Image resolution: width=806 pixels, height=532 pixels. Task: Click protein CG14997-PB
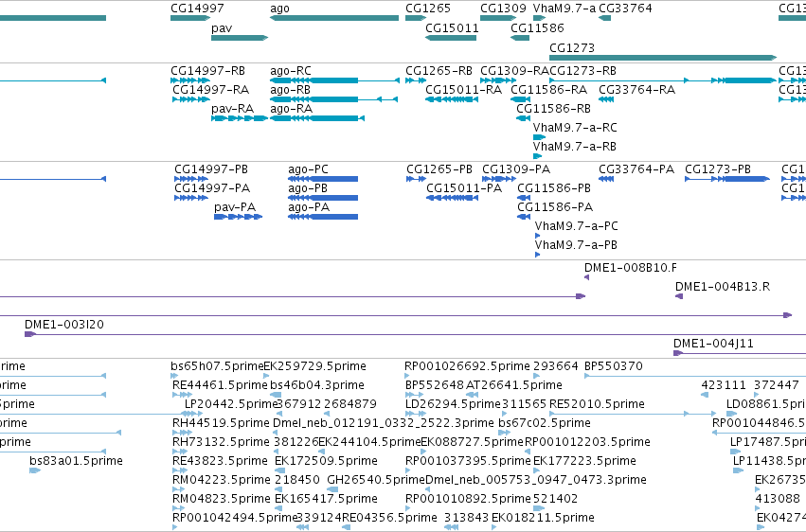coord(211,168)
